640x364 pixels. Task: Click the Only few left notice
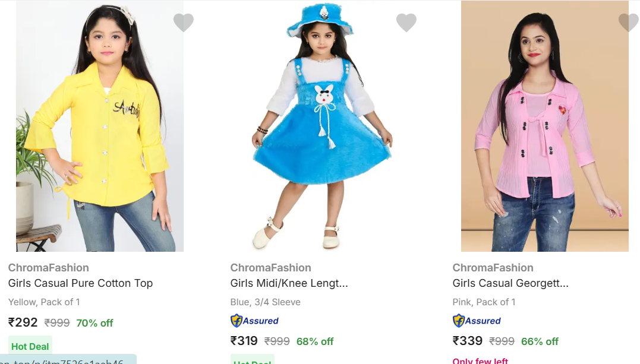[x=480, y=360]
